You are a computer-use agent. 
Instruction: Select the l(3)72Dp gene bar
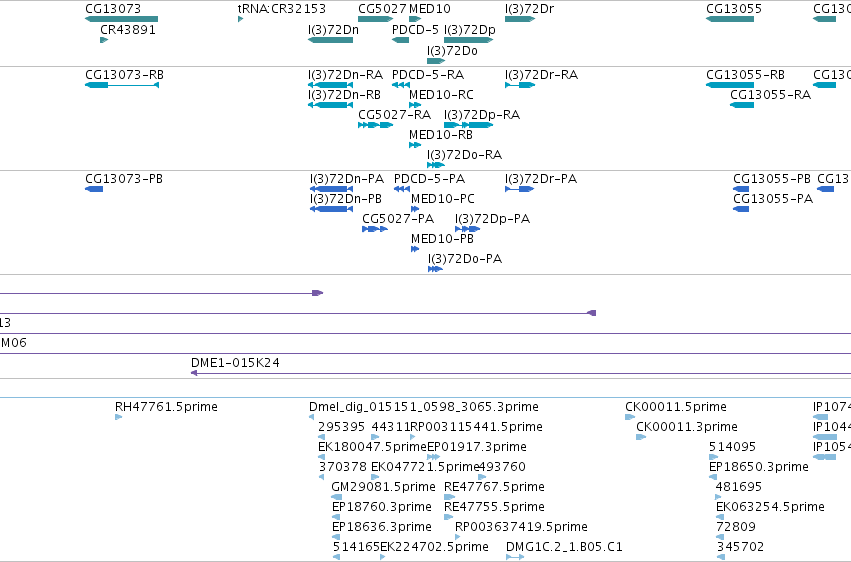pos(468,40)
